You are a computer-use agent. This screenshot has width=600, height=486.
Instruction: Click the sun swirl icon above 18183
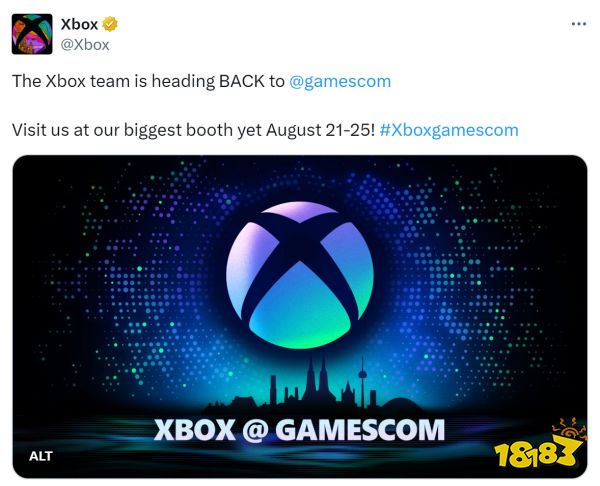[570, 429]
